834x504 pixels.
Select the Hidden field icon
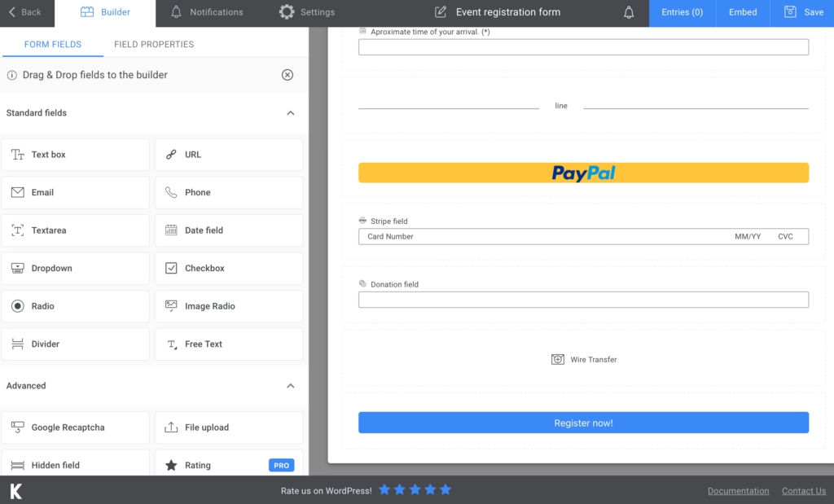click(18, 465)
